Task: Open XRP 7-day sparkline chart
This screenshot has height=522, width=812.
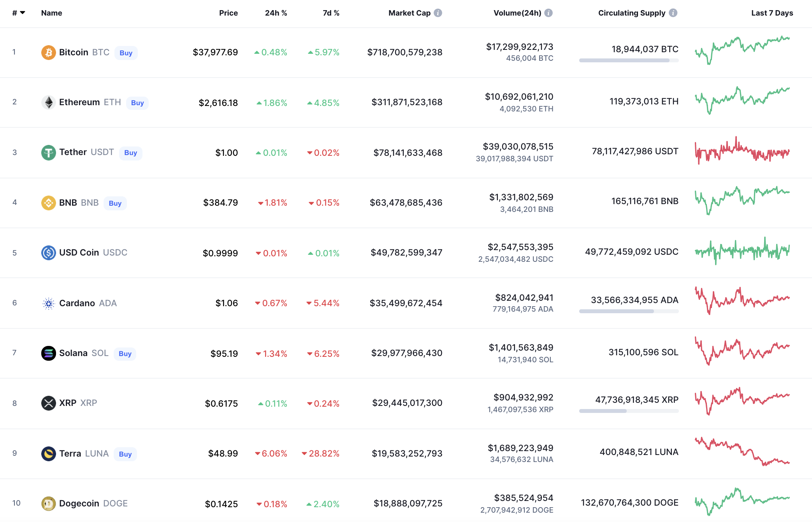Action: click(x=742, y=401)
